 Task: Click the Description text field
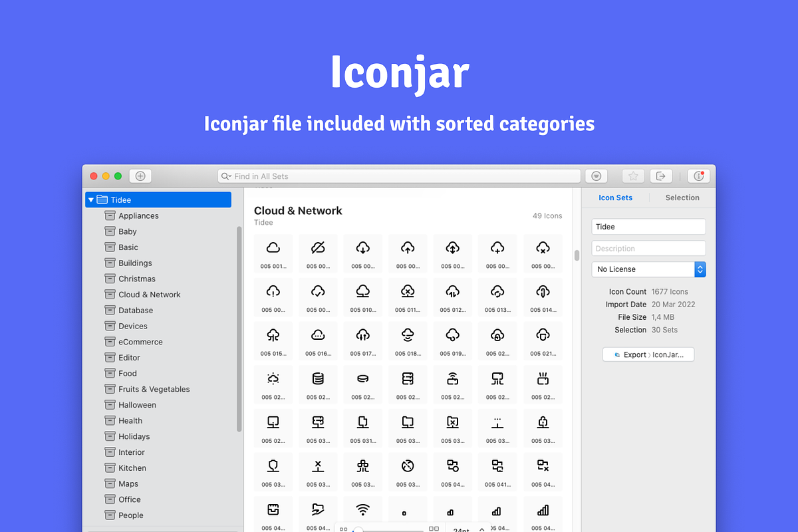tap(648, 249)
